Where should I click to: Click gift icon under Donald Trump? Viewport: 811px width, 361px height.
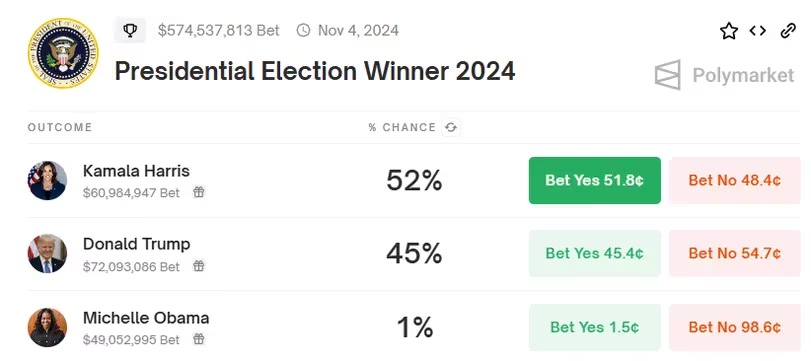[x=199, y=266]
